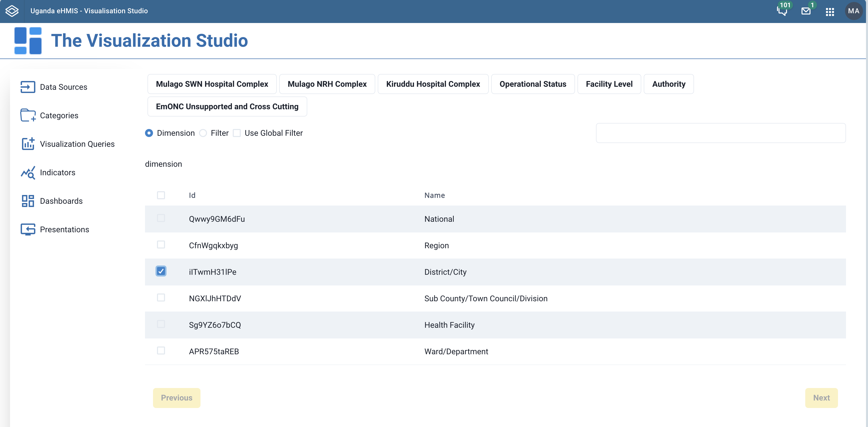Select Operational Status tab

tap(533, 84)
